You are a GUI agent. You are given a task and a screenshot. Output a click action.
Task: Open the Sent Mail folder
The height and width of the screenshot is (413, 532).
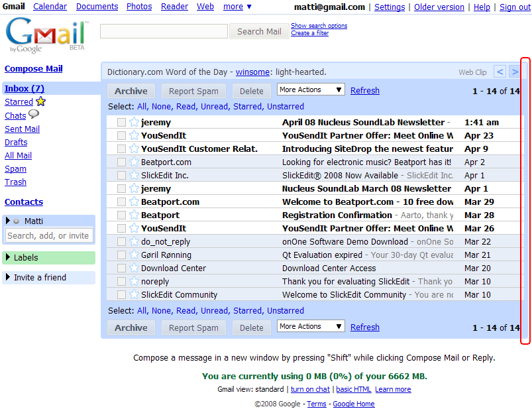(22, 129)
